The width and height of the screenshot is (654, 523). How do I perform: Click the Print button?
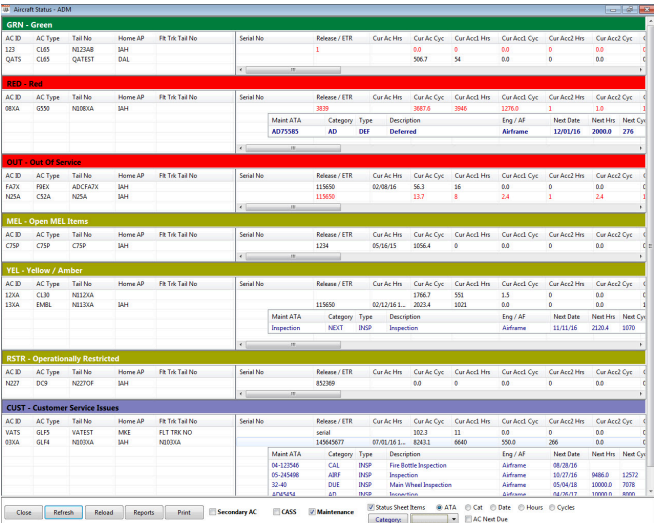tap(184, 512)
